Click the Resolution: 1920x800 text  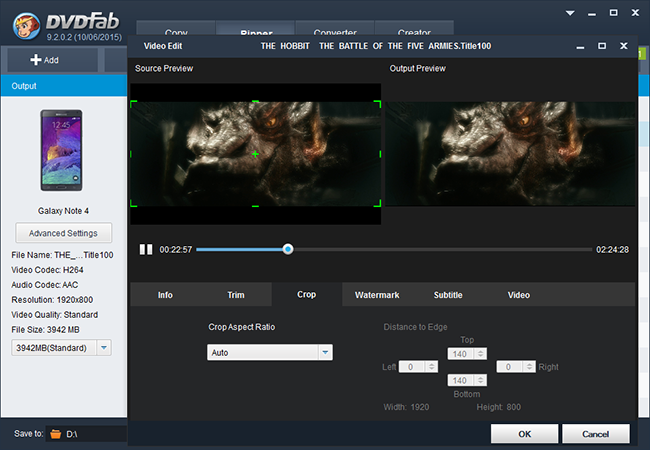pos(52,300)
